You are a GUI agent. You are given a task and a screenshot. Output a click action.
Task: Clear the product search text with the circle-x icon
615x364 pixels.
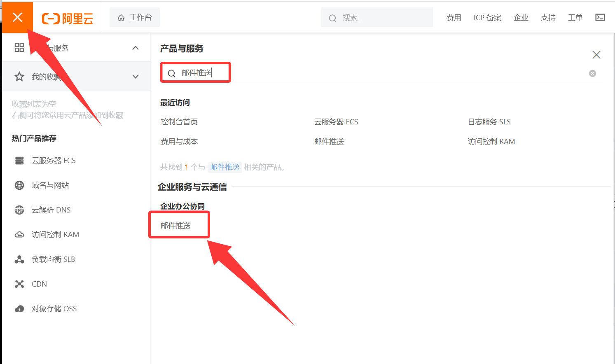tap(592, 73)
